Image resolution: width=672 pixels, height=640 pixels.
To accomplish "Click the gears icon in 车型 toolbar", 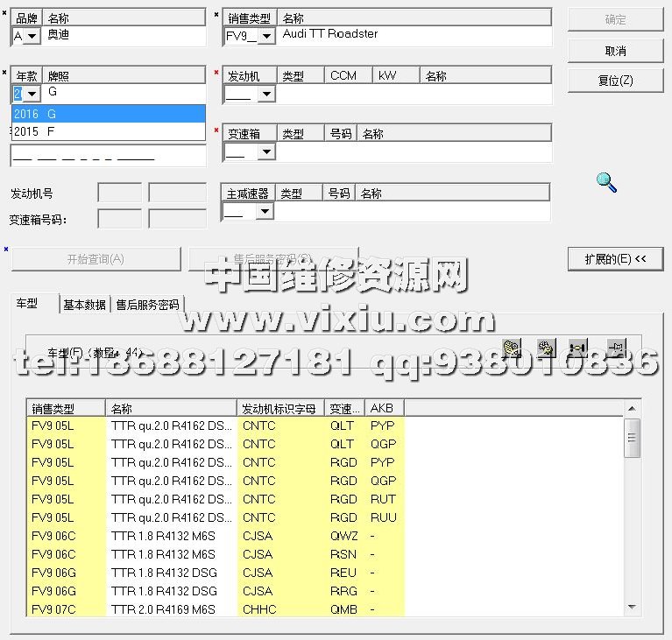I will (x=545, y=348).
